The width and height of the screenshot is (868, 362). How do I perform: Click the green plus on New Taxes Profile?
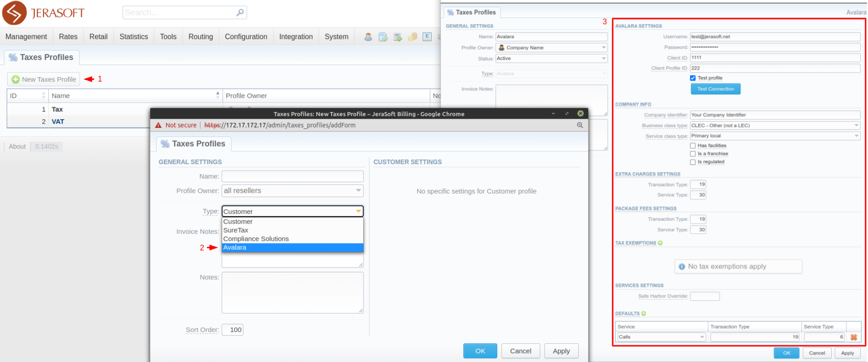tap(16, 79)
